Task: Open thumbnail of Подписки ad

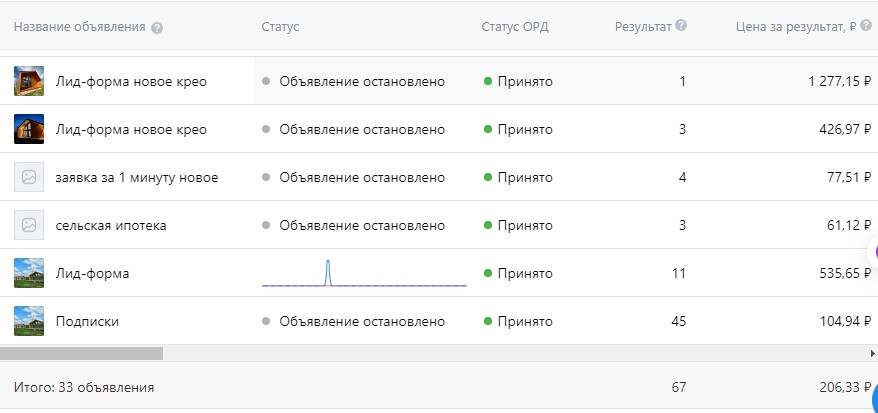Action: click(x=29, y=321)
